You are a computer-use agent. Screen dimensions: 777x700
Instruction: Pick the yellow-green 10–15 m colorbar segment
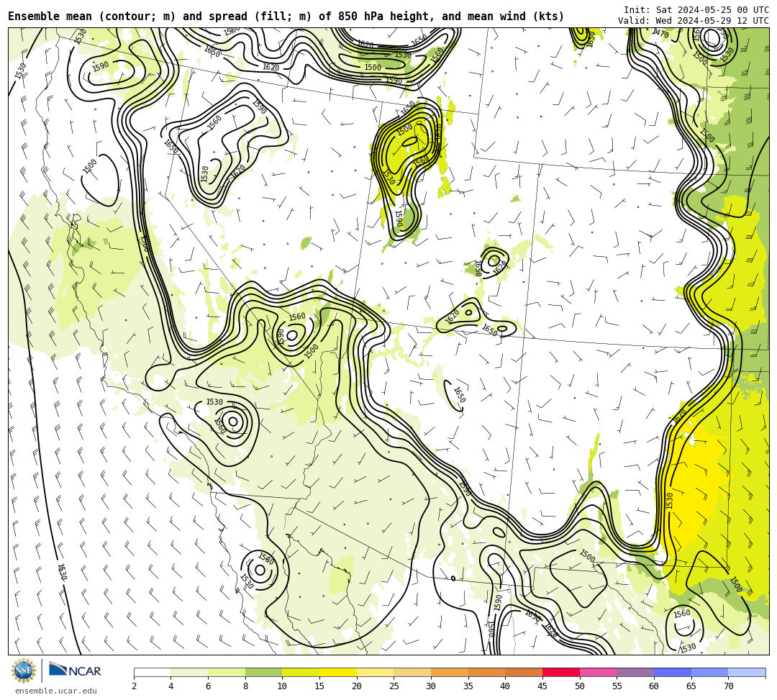[x=301, y=672]
